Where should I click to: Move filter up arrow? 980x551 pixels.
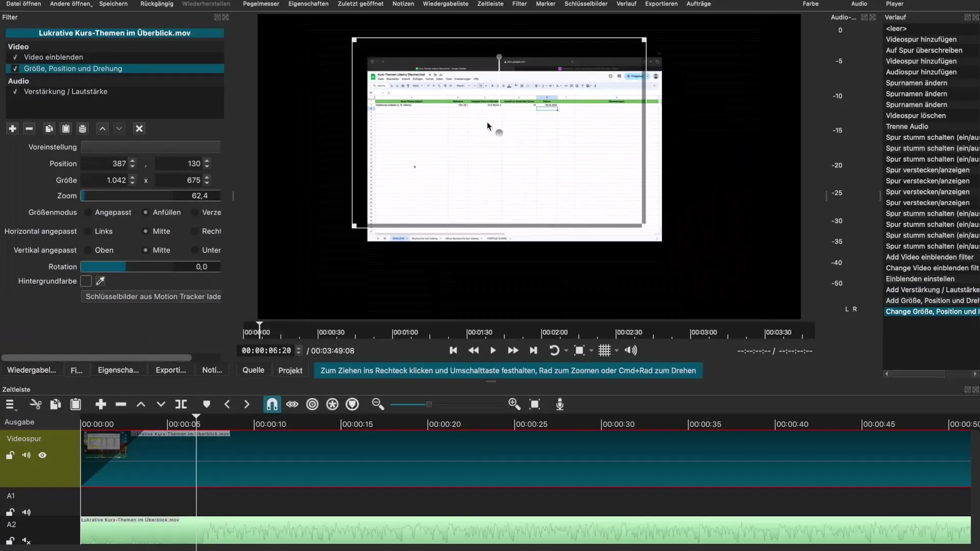(103, 129)
